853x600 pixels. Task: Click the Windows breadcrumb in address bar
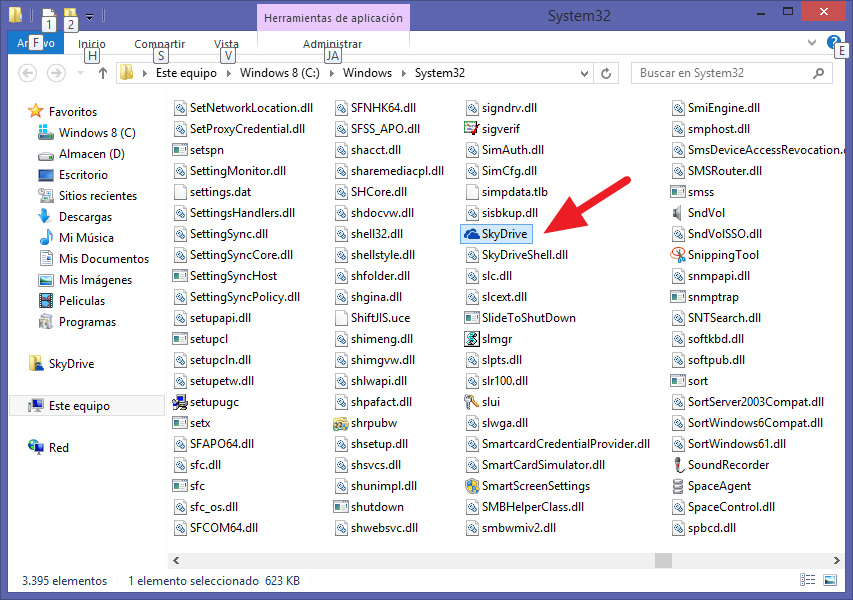[367, 73]
